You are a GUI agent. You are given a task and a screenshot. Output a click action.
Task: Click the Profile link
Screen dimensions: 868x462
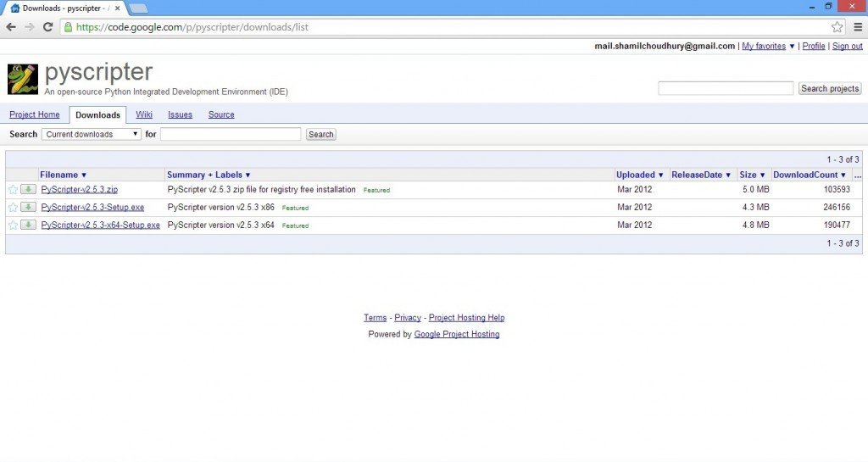tap(814, 47)
